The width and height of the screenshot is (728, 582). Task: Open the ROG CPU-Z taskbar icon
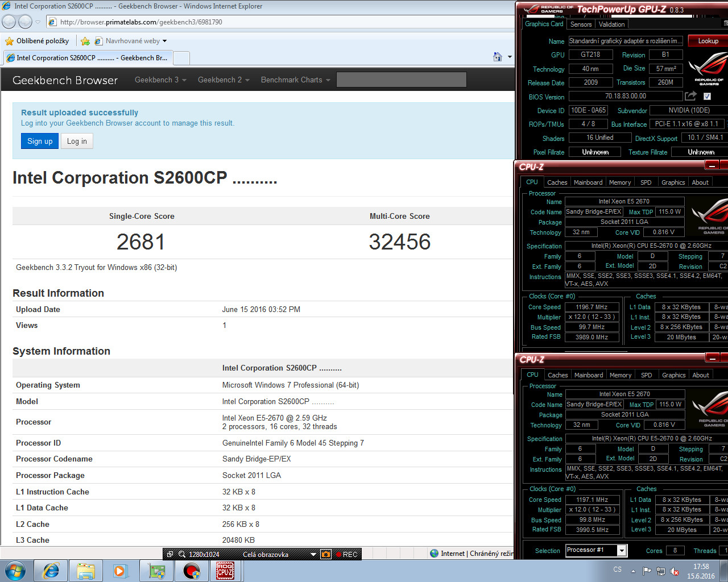coord(226,571)
